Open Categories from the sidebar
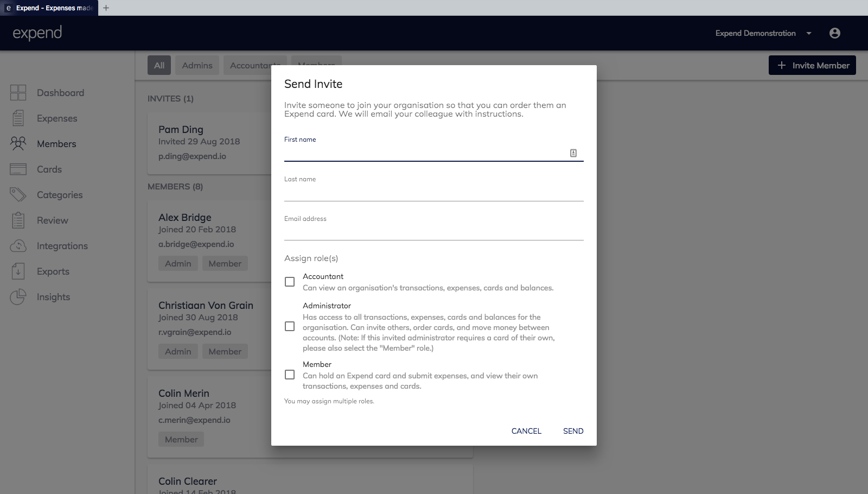The height and width of the screenshot is (494, 868). [60, 195]
